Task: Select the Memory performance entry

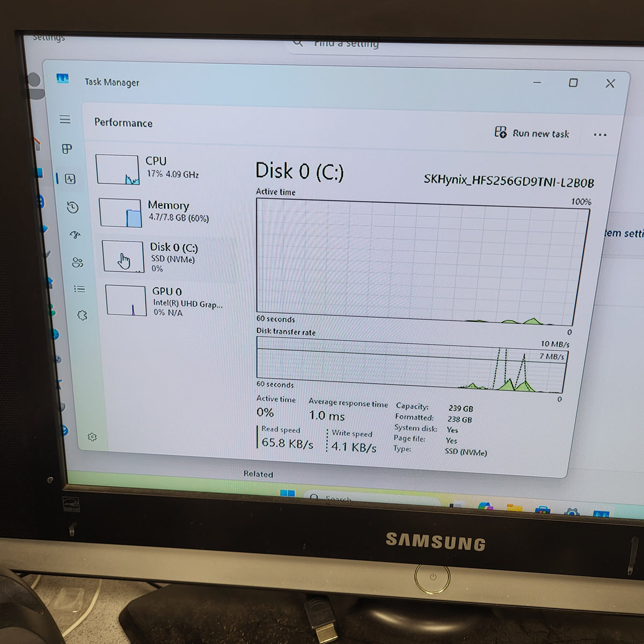Action: tap(166, 212)
